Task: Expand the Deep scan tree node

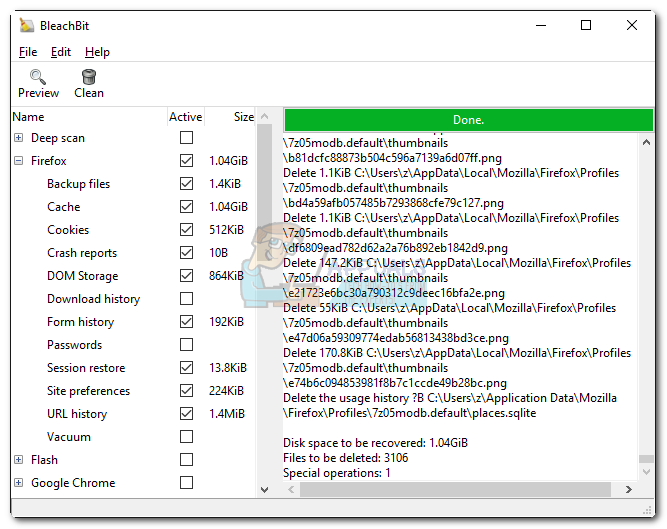Action: coord(18,138)
